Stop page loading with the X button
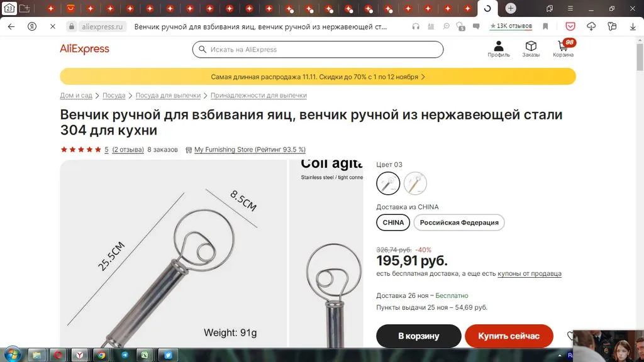The height and width of the screenshot is (362, 644). point(53,27)
